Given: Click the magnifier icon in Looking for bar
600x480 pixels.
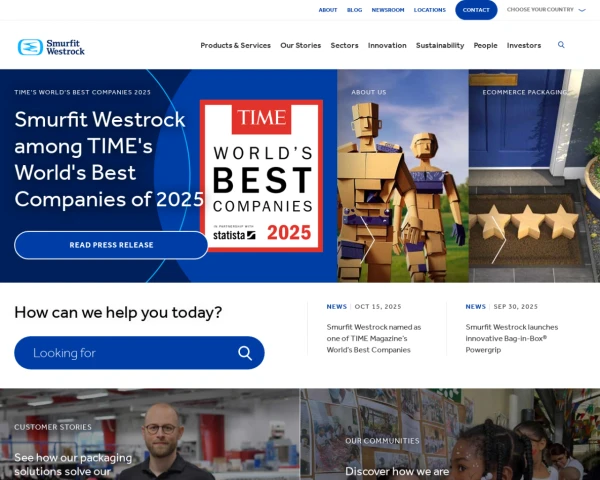Looking at the screenshot, I should point(245,353).
